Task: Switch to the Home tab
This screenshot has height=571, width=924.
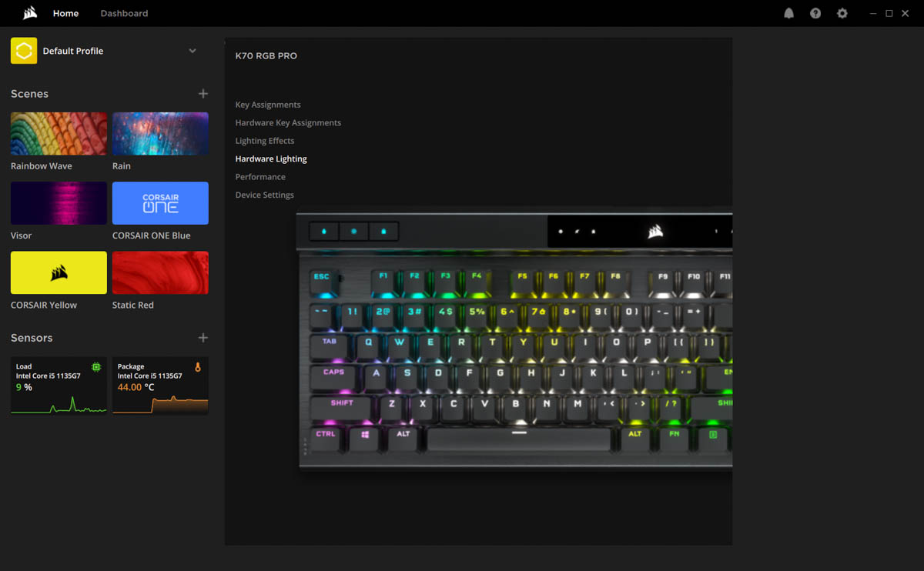Action: click(65, 13)
